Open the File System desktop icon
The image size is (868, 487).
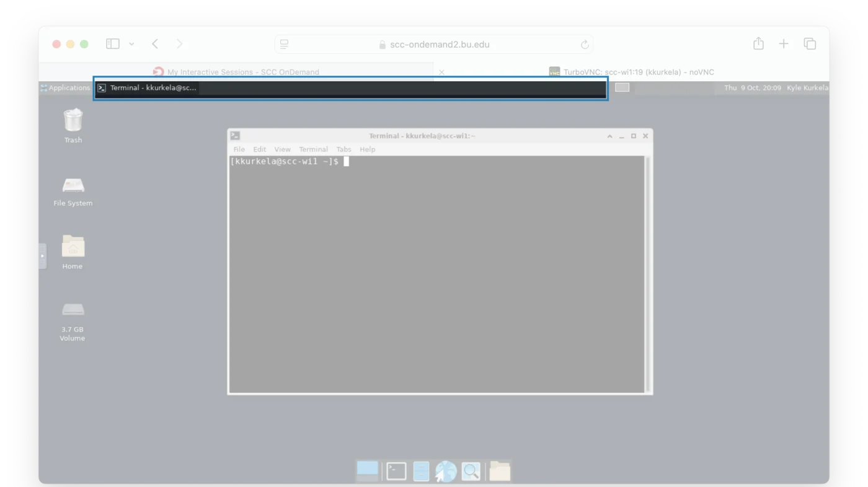tap(73, 185)
